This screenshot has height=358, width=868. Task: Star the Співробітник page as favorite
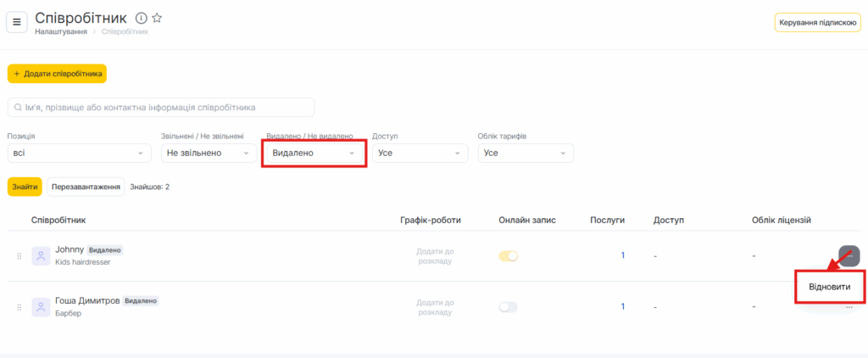coord(157,18)
